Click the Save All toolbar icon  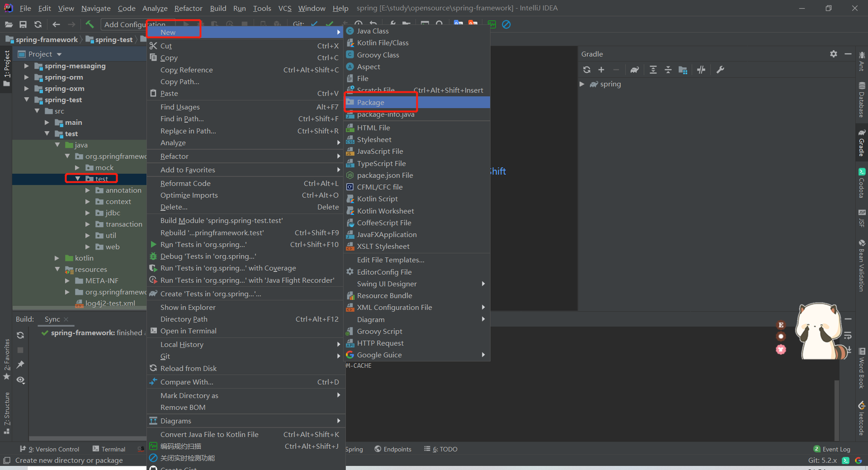coord(23,24)
